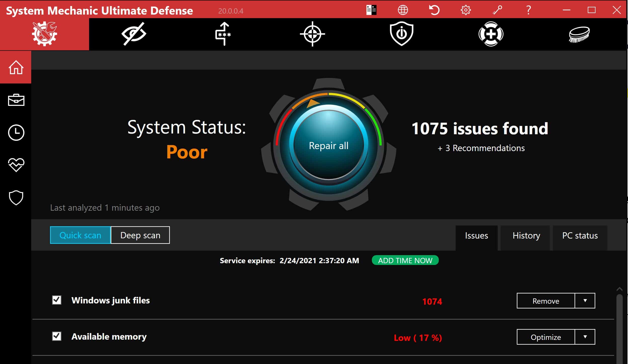
Task: Click '1074' junk files count
Action: (x=432, y=301)
